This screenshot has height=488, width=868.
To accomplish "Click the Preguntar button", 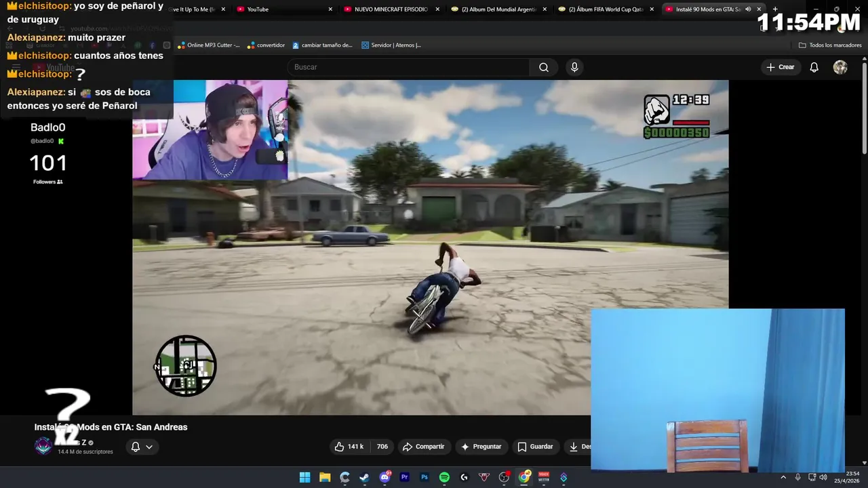I will point(481,447).
